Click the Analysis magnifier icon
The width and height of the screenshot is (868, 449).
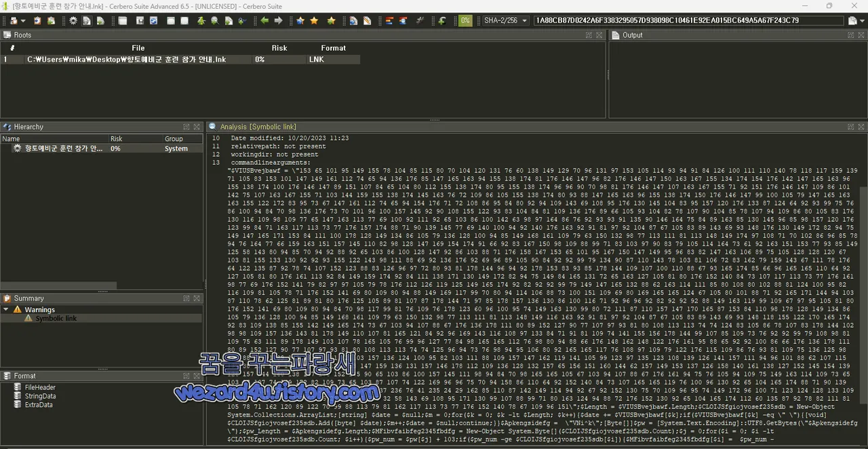point(213,127)
